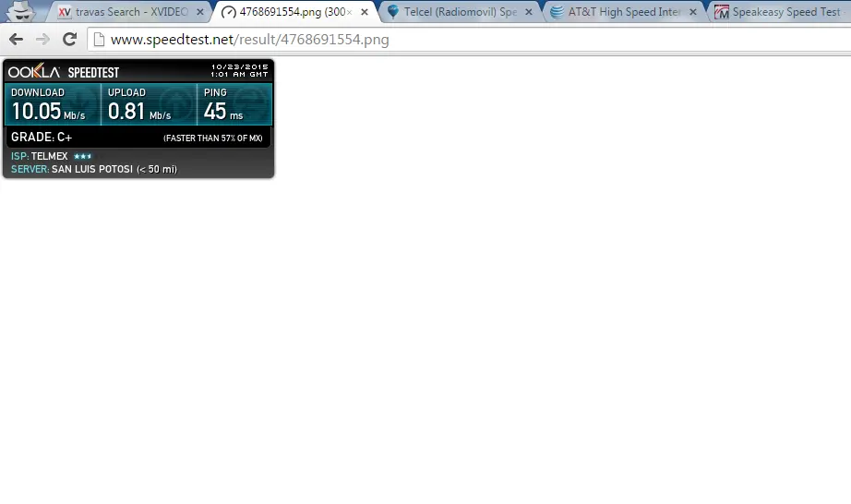Close the AT&T tab
Screen dimensions: 851x504
[x=693, y=12]
